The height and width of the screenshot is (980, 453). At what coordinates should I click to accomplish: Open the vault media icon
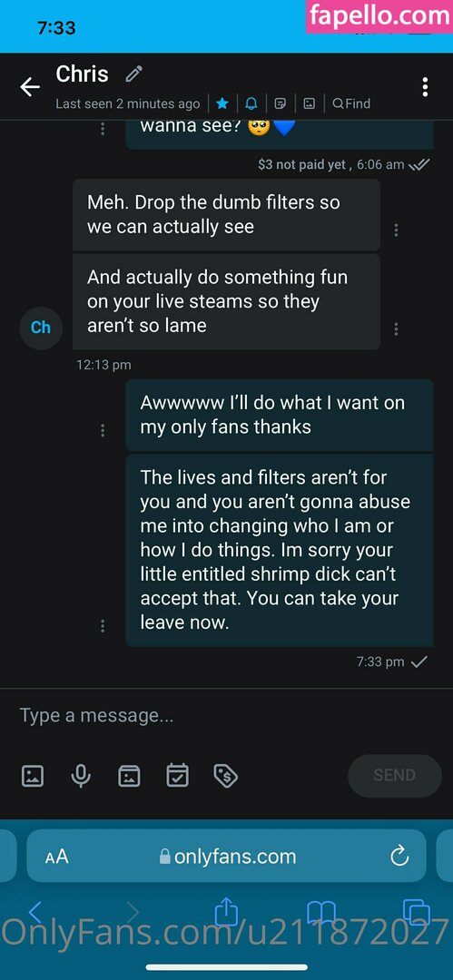pos(129,776)
